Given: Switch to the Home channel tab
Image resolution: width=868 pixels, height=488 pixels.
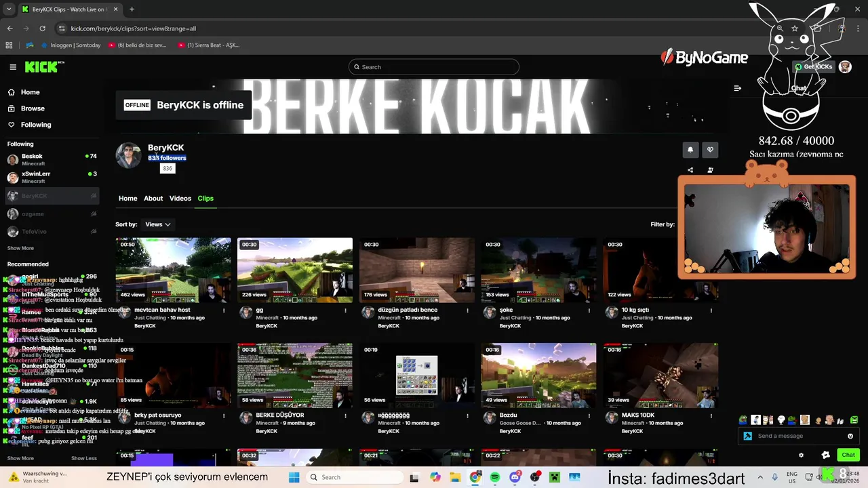Looking at the screenshot, I should tap(127, 199).
